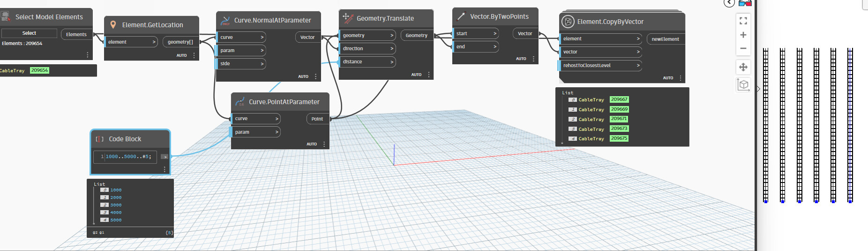868x251 pixels.
Task: Click the Curve.NormalAtParameter node icon
Action: [x=225, y=20]
